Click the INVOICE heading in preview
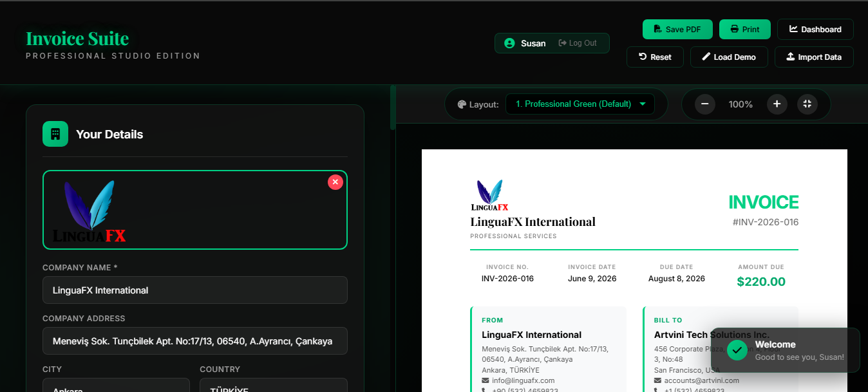Screen dimensions: 868x392 (763, 202)
